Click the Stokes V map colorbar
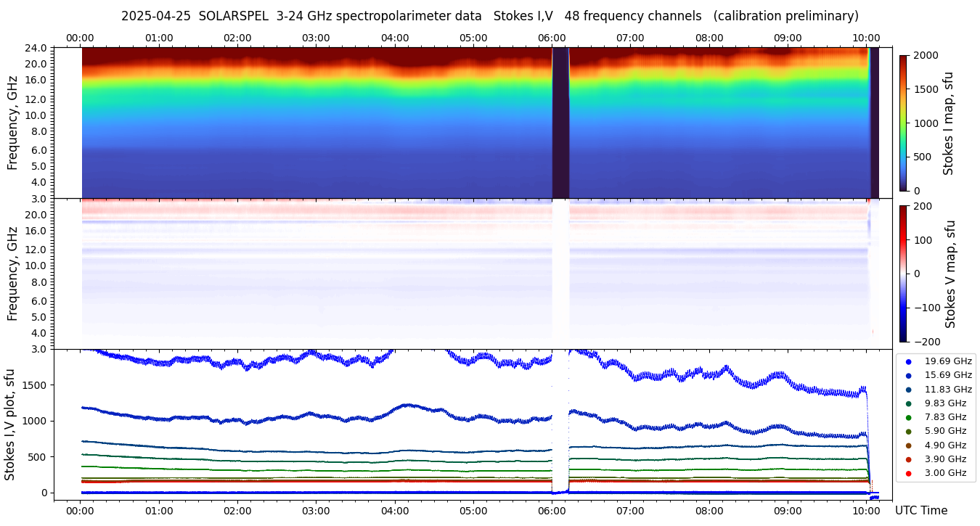980x526 pixels. point(903,274)
